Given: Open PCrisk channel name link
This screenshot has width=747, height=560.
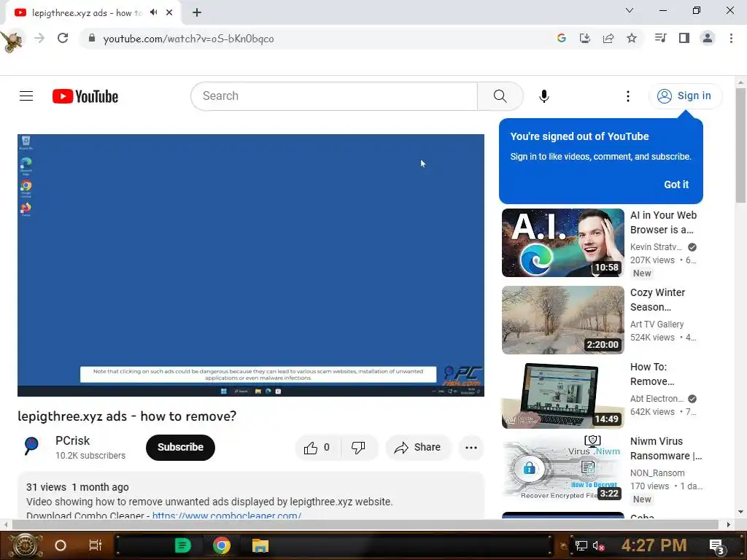Looking at the screenshot, I should [72, 441].
